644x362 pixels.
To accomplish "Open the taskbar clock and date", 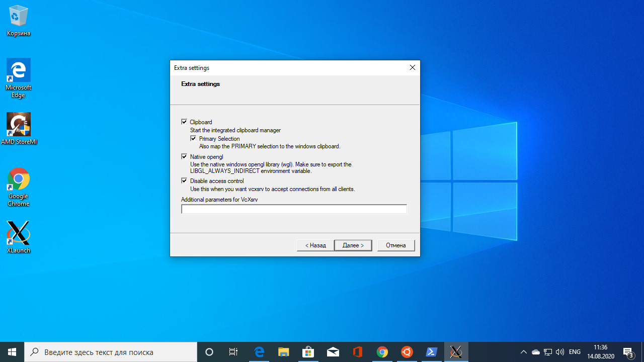I will coord(600,352).
